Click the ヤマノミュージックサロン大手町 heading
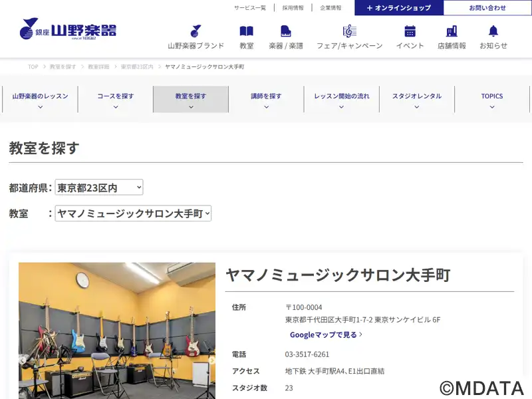This screenshot has height=399, width=532. [338, 275]
